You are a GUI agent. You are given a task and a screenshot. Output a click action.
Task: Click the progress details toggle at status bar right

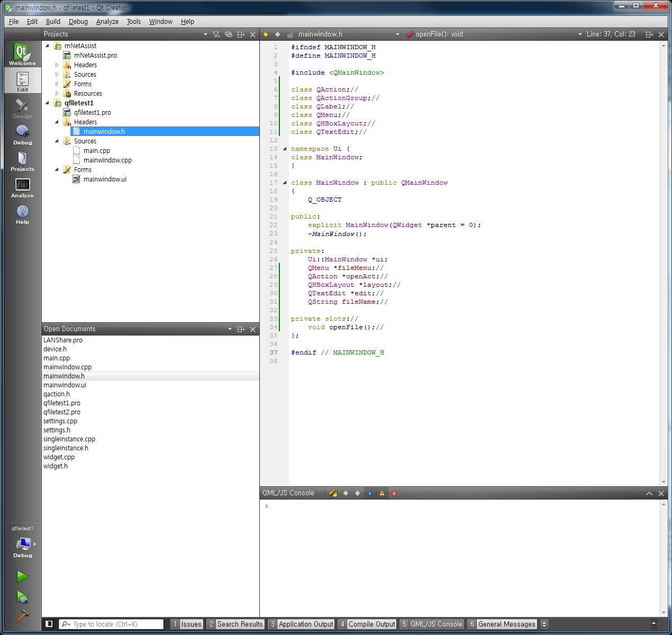coord(653,624)
